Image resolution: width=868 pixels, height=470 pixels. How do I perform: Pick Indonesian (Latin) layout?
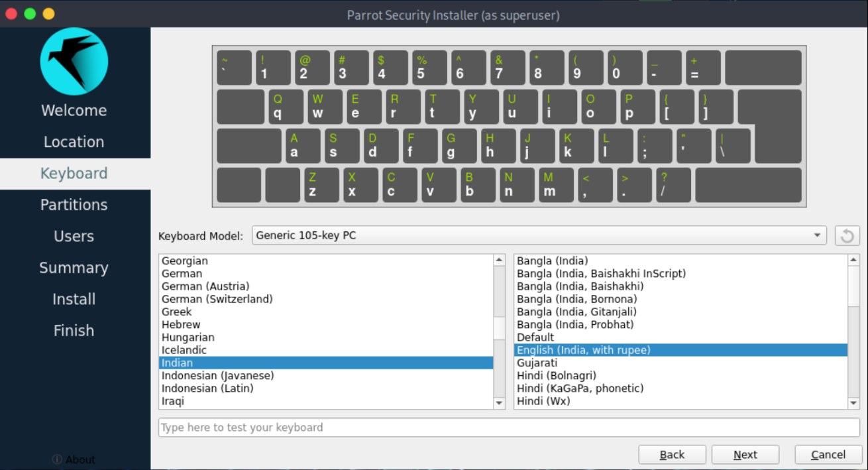pos(326,388)
